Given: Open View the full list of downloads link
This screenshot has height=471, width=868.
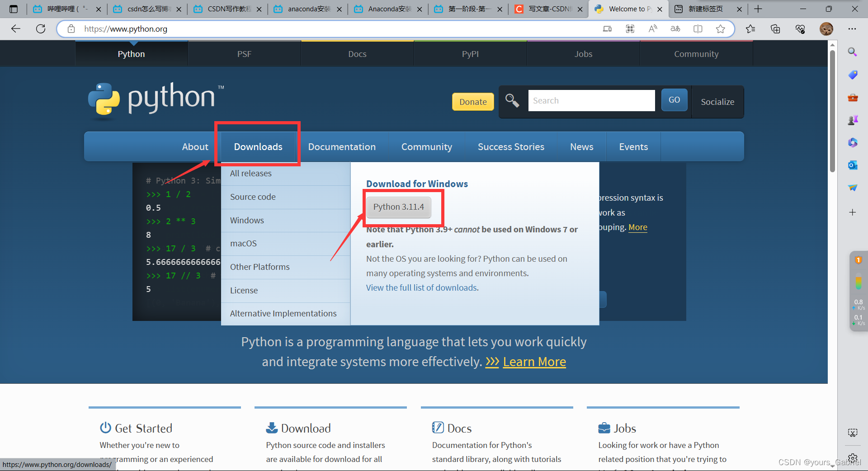Looking at the screenshot, I should (x=421, y=288).
